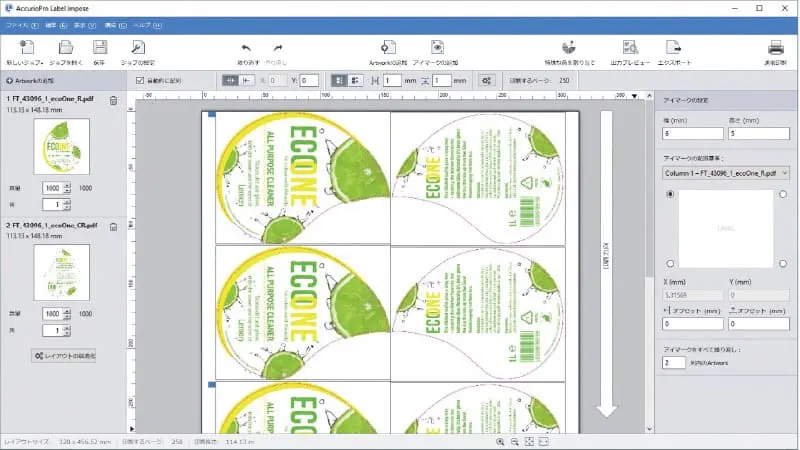
Task: Open Job Settings with the wrench icon
Action: click(x=137, y=48)
